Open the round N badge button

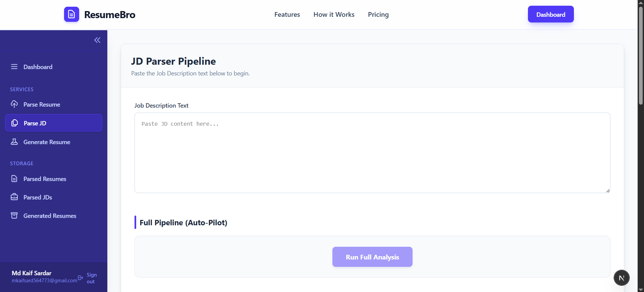(x=622, y=278)
